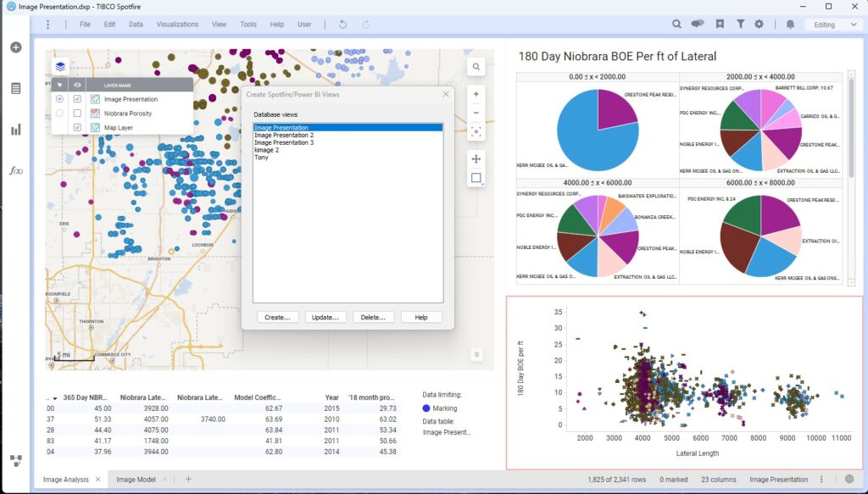
Task: Select the Niobrara Porosity layer radio button
Action: tap(59, 114)
